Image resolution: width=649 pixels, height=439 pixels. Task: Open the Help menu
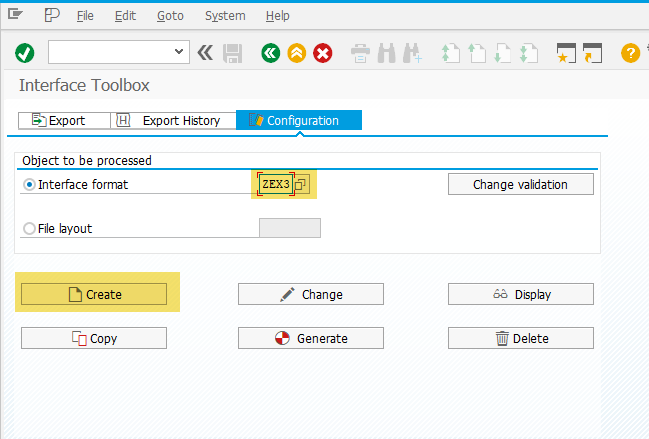pos(277,16)
